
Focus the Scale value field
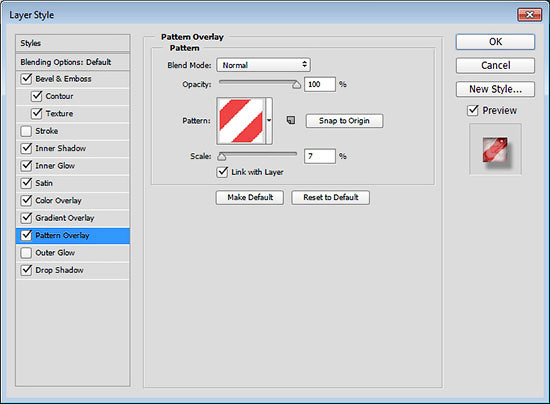point(320,156)
